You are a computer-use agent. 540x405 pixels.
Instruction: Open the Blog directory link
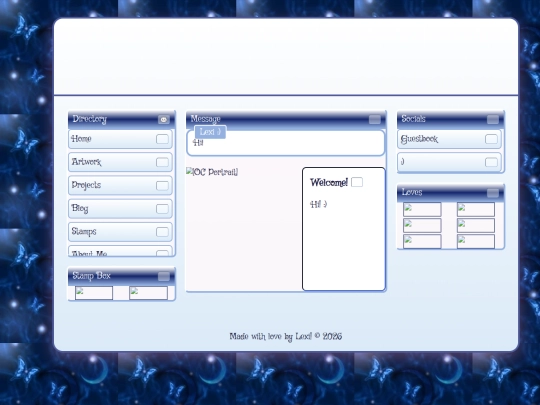120,209
